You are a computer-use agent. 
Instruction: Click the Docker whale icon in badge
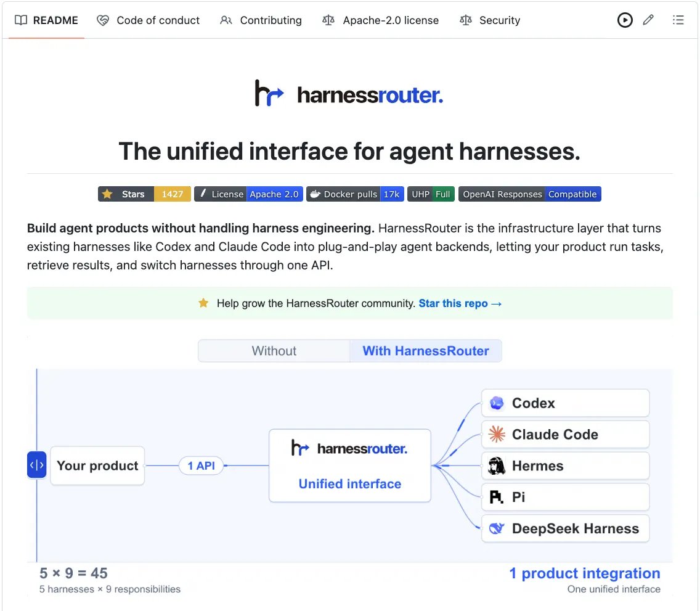pos(315,194)
